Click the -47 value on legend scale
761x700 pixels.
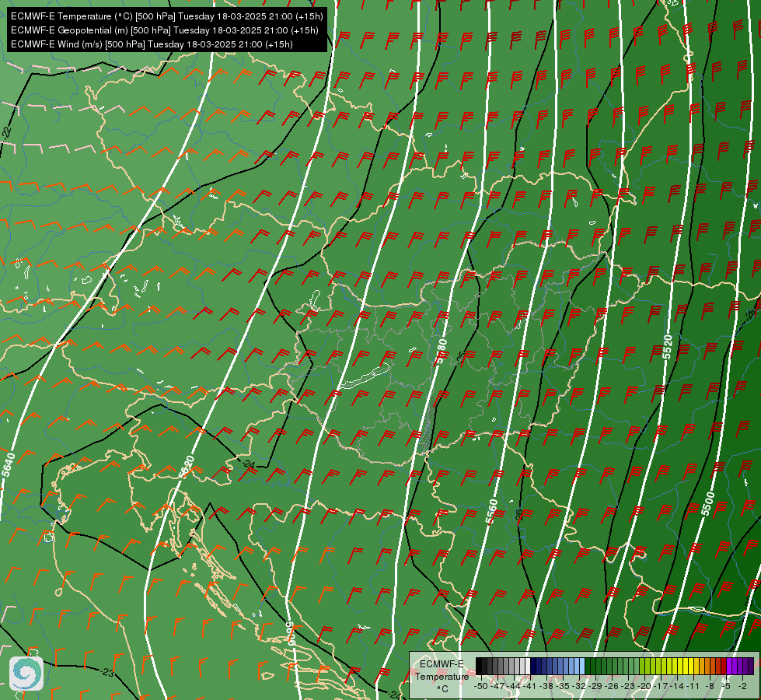pyautogui.click(x=497, y=686)
